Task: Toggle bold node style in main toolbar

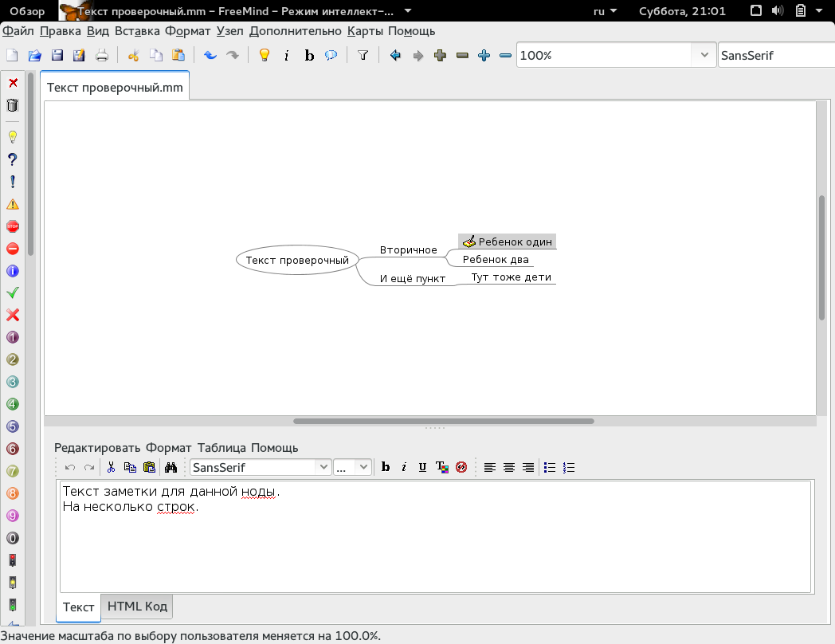Action: (309, 55)
